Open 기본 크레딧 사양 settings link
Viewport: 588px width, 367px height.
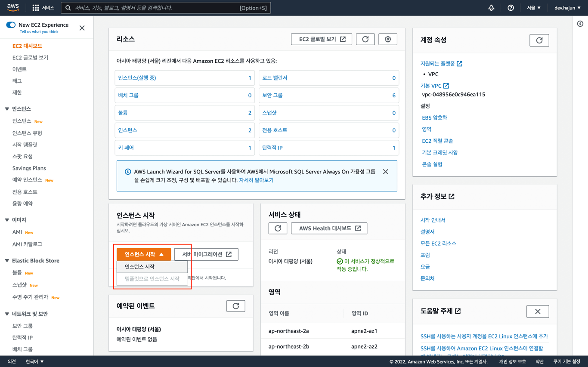pyautogui.click(x=440, y=152)
